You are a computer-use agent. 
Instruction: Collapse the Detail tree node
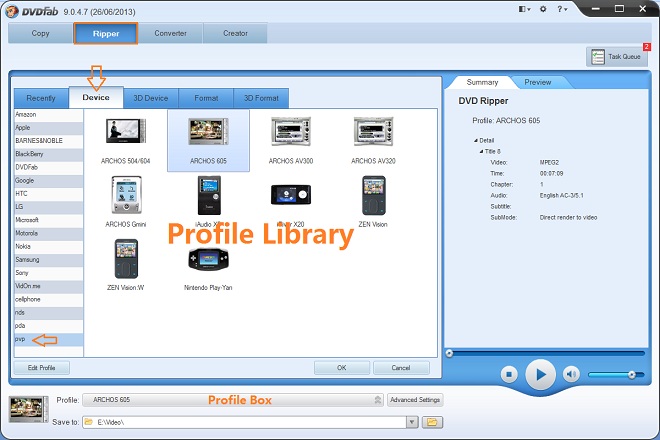click(x=476, y=141)
